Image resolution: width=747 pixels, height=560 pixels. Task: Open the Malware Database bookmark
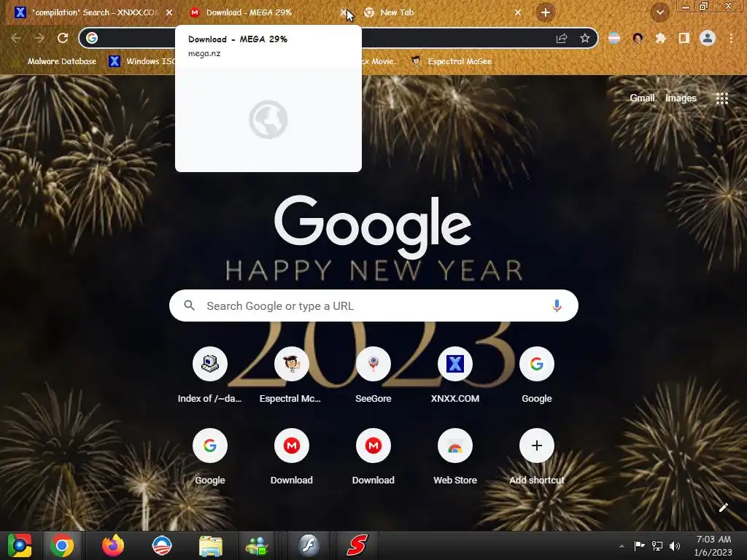[56, 61]
